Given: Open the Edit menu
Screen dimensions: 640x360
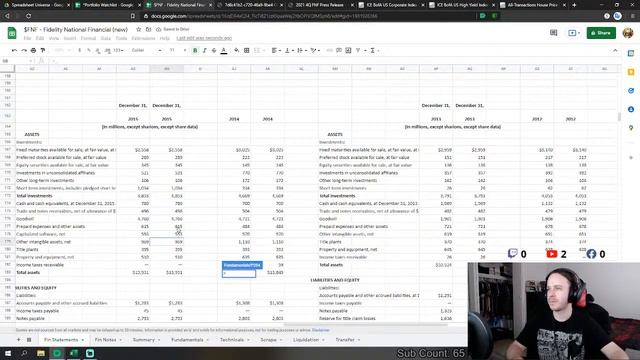Looking at the screenshot, I should (x=40, y=38).
